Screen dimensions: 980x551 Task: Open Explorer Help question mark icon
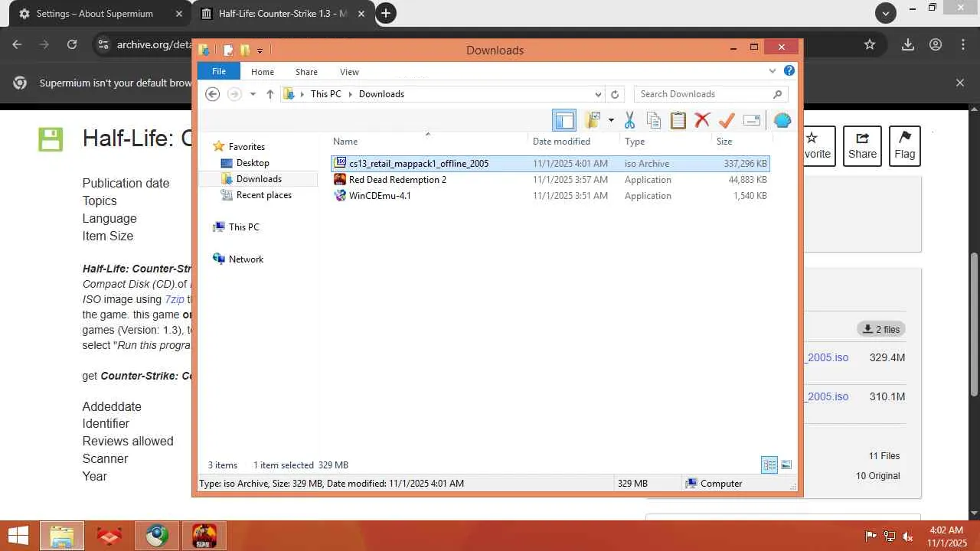coord(789,71)
